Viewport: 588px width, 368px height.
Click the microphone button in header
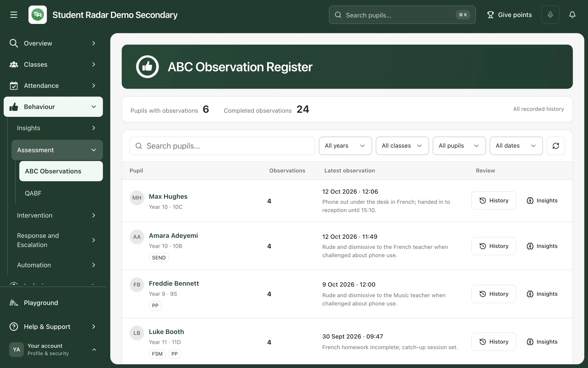[x=550, y=15]
